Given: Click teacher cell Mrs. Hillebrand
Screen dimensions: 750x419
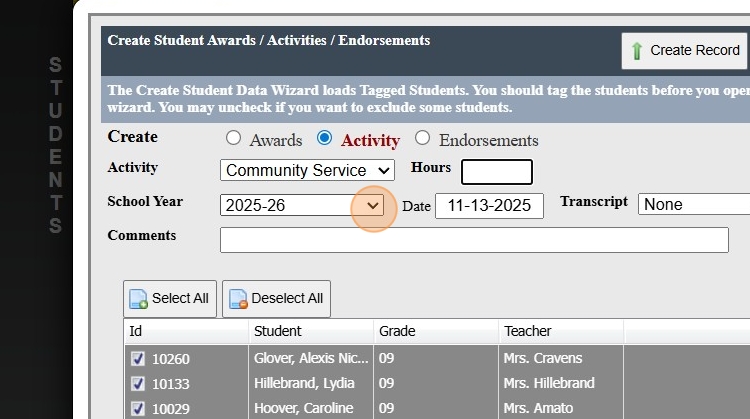Looking at the screenshot, I should click(549, 383).
